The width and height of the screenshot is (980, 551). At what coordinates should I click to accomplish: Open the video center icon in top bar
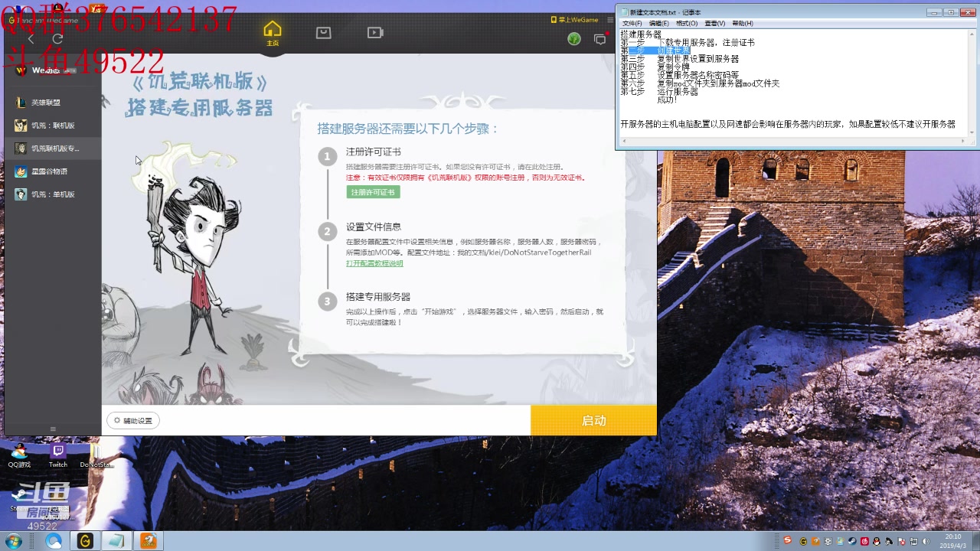(x=374, y=32)
